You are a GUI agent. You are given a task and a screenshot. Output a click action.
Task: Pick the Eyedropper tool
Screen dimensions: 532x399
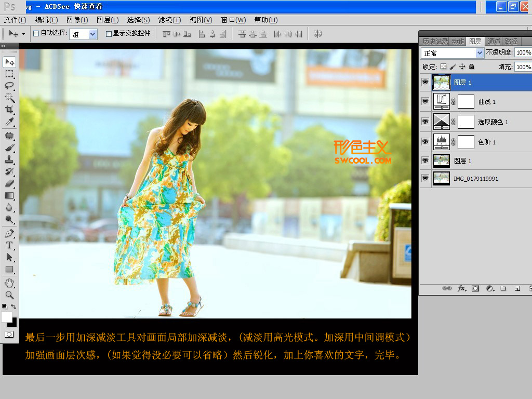pos(9,122)
